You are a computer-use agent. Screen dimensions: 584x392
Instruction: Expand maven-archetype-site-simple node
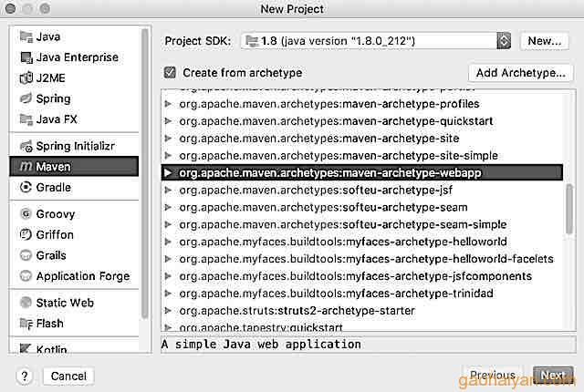(168, 156)
